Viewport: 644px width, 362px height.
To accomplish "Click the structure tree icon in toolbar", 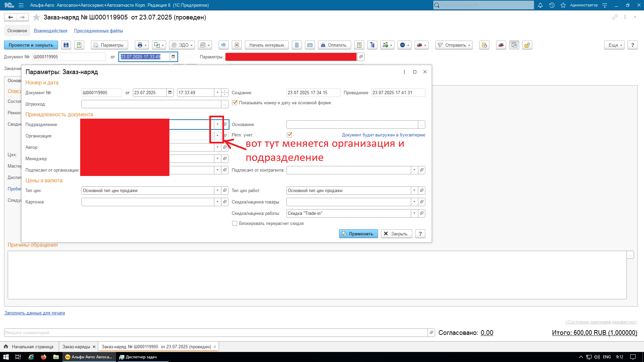I will (372, 45).
